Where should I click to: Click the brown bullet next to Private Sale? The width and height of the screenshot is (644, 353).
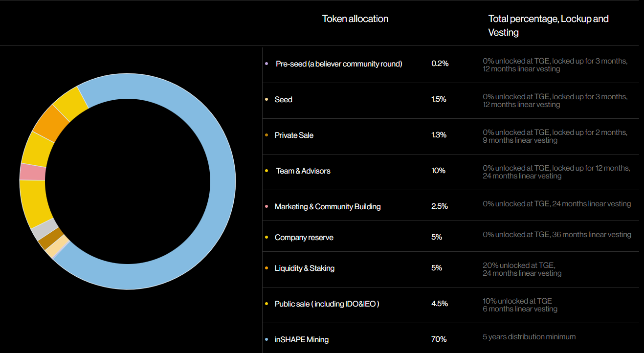coord(266,135)
